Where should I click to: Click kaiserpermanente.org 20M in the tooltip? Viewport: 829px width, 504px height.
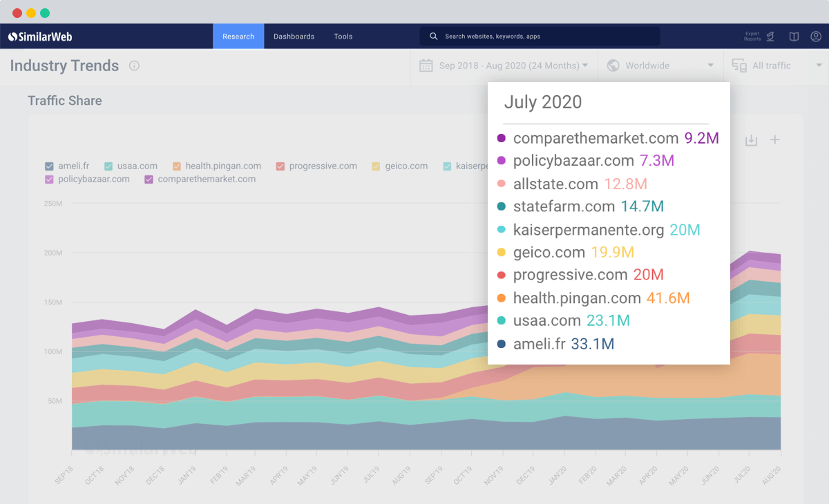coord(599,230)
